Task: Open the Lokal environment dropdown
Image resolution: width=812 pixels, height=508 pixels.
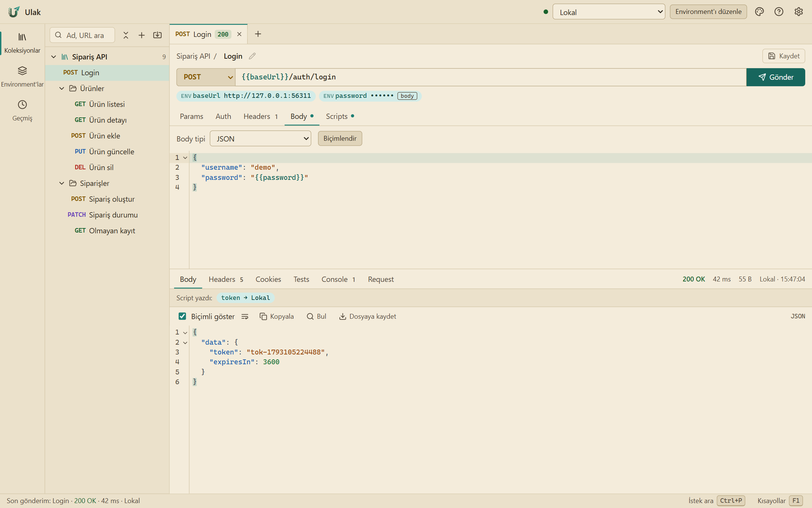Action: (x=609, y=12)
